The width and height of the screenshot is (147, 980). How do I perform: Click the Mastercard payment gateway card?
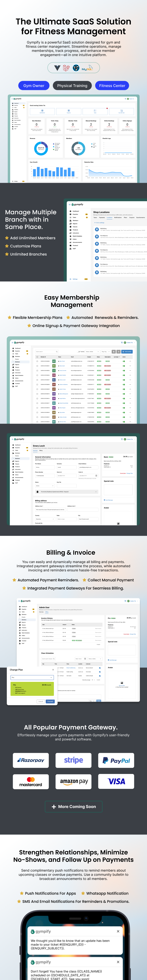31,781
